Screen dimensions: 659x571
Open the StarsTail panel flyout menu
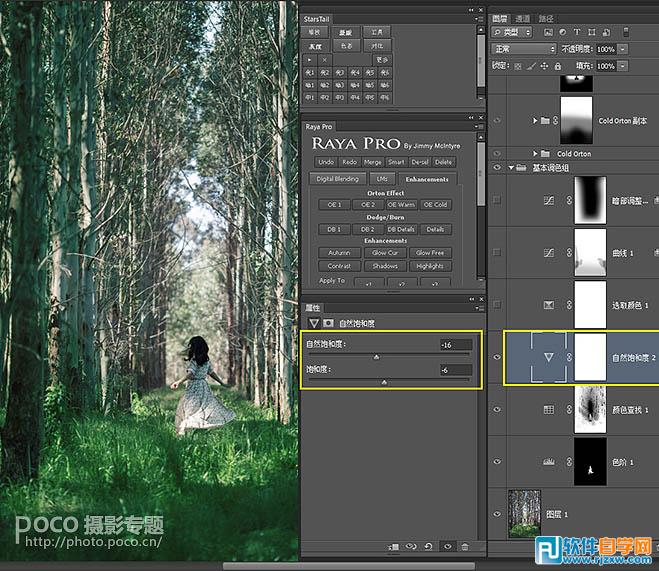pyautogui.click(x=478, y=19)
